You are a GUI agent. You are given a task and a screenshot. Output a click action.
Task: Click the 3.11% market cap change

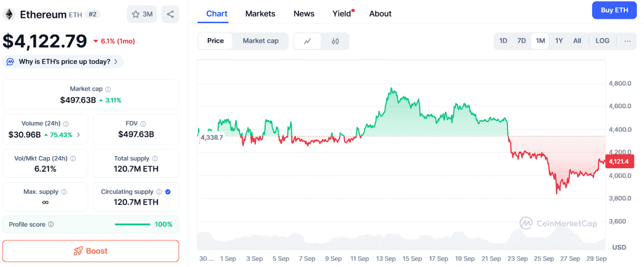(110, 100)
